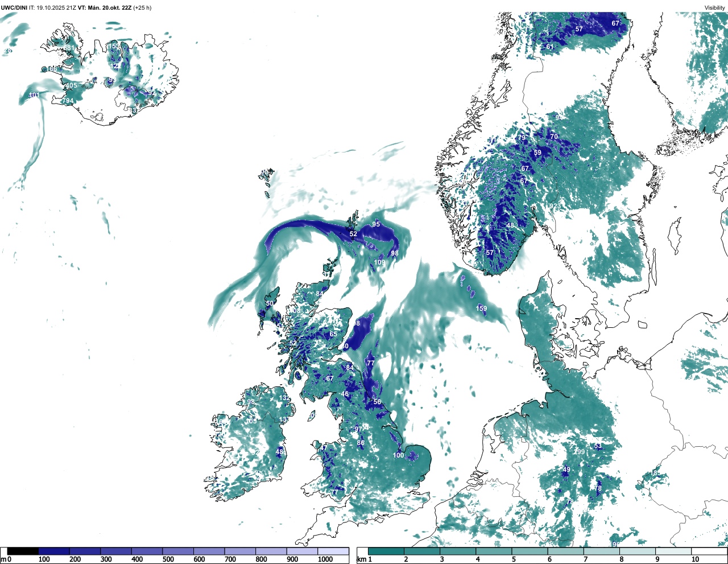
Task: Click the 159 visibility value in the North Sea
Action: [x=481, y=308]
